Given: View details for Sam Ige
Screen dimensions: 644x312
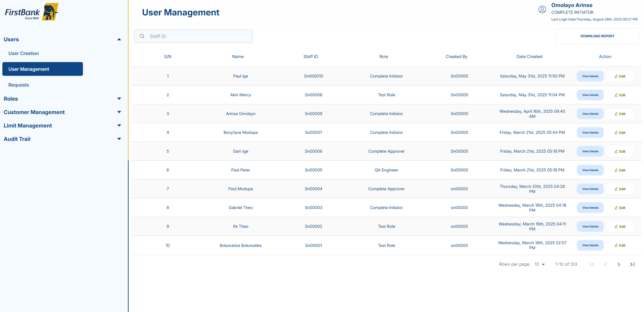Looking at the screenshot, I should 590,151.
